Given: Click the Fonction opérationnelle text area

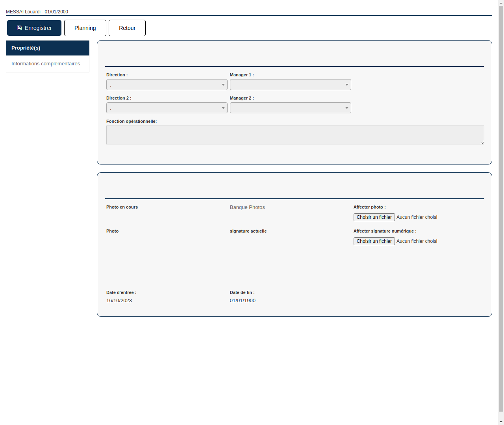Looking at the screenshot, I should pos(295,135).
